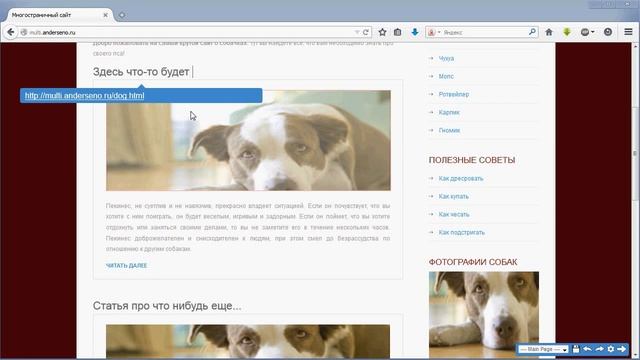Click the second article dog image

[x=248, y=341]
